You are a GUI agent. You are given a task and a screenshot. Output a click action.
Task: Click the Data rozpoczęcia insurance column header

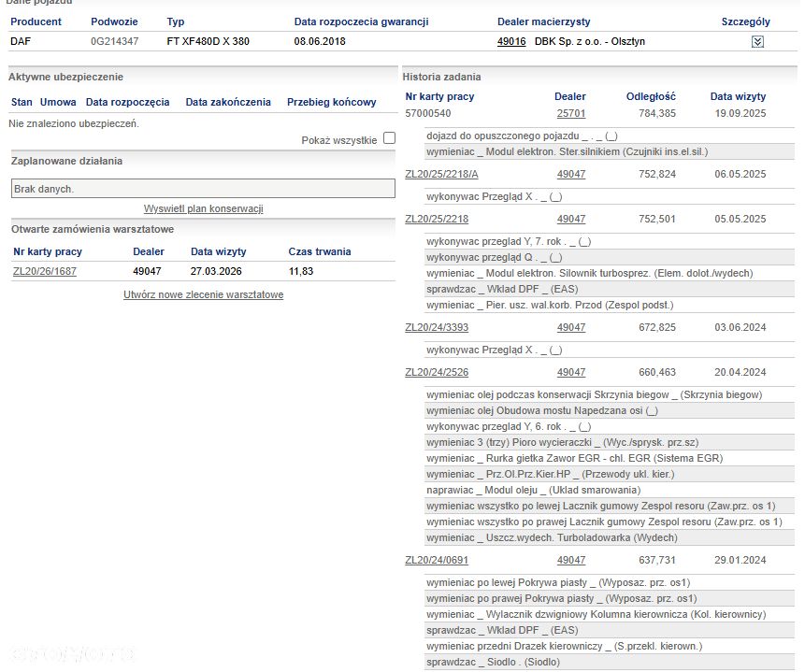click(127, 102)
